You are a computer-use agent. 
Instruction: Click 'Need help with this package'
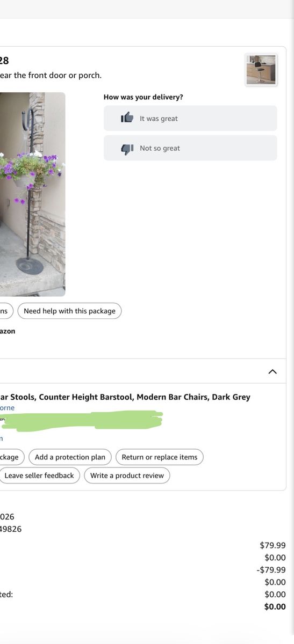point(70,311)
